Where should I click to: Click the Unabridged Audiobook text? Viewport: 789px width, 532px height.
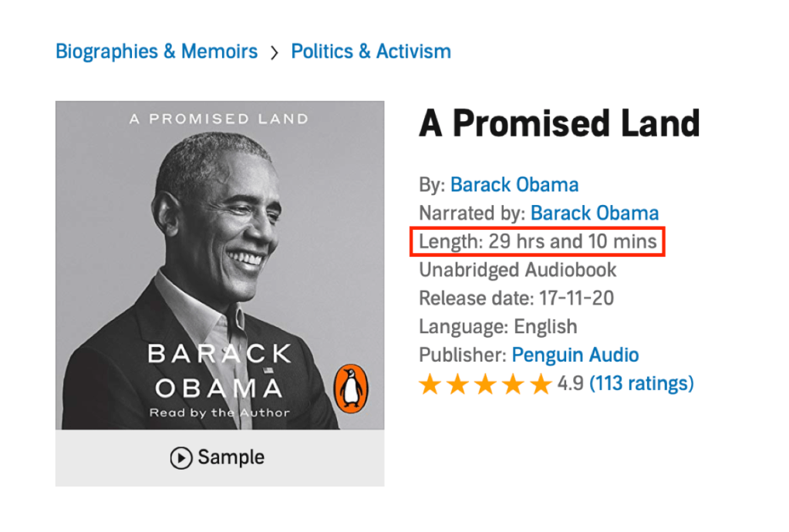pos(518,271)
